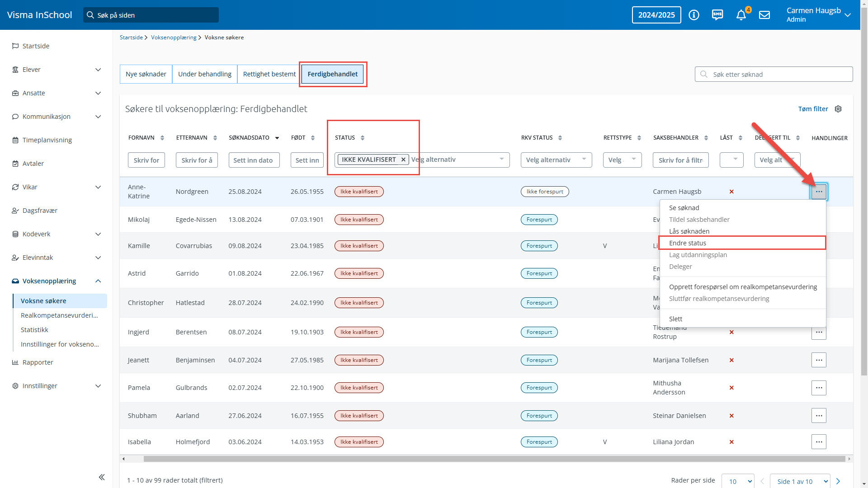This screenshot has height=488, width=868.
Task: Remove the IKKE KVALIFISERT filter chip
Action: pos(403,160)
